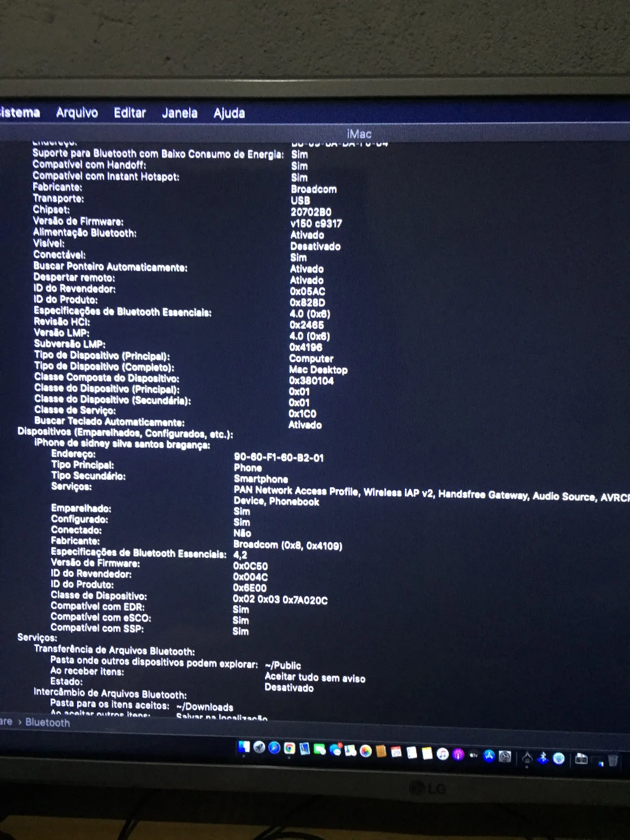Click the Chipset value '20702B0'

[311, 212]
